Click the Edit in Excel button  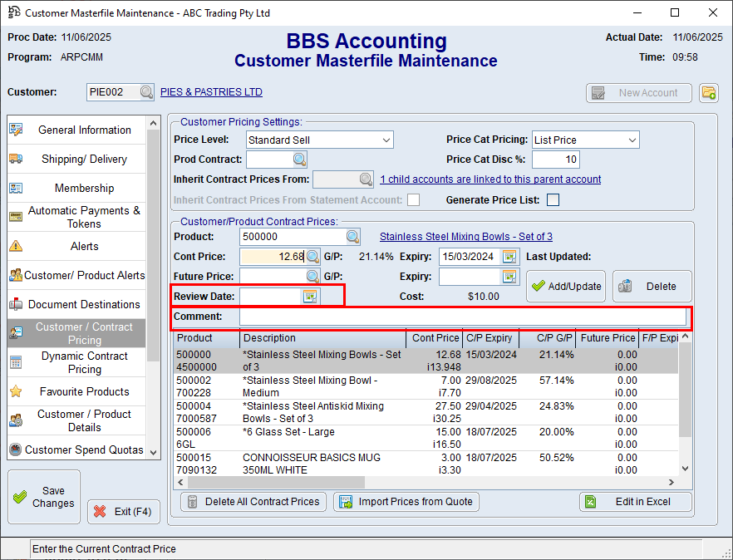(636, 502)
